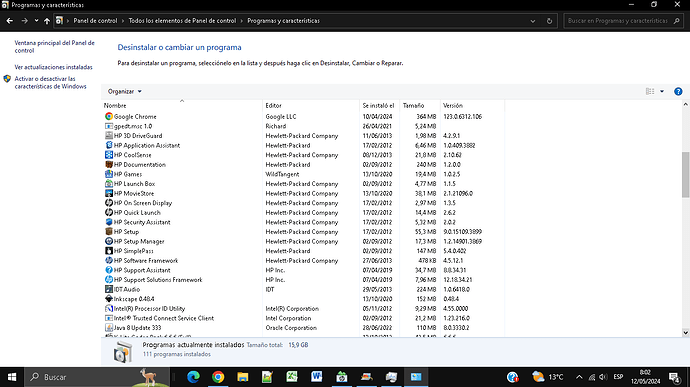The image size is (690, 387).
Task: Select the HP Setup Manager icon
Action: 109,241
